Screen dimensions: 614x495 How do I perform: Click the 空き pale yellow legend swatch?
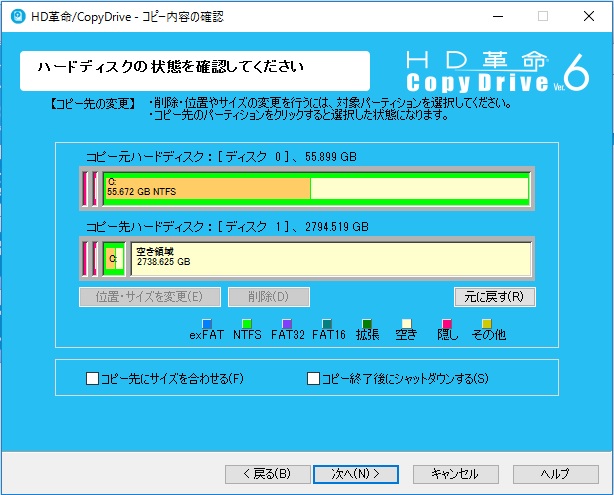[407, 324]
